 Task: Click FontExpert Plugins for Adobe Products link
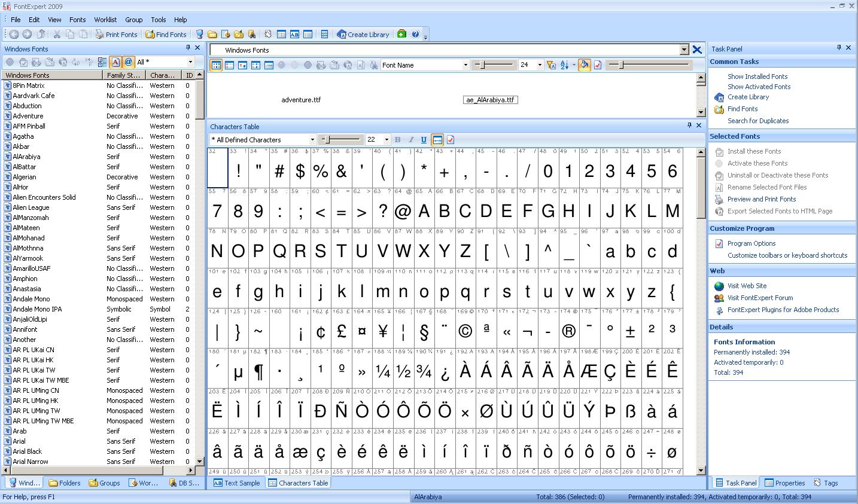pos(783,310)
